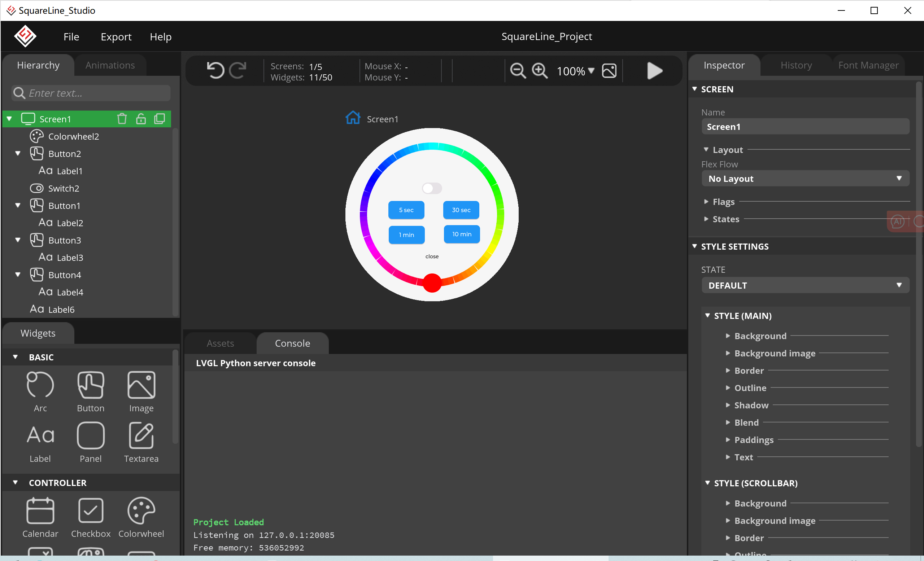The width and height of the screenshot is (924, 561).
Task: Toggle the switch on the canvas
Action: pyautogui.click(x=432, y=188)
